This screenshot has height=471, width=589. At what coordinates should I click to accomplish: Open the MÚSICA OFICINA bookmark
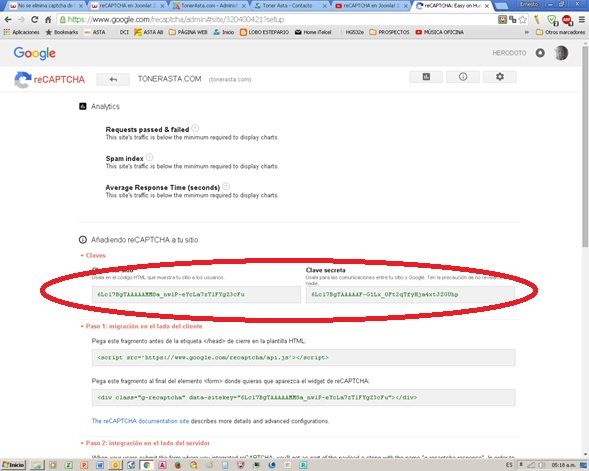(440, 32)
